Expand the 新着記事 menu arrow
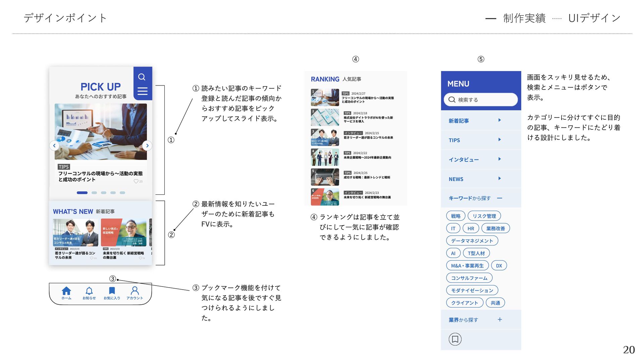Screen dimensions: 644x362 (499, 120)
